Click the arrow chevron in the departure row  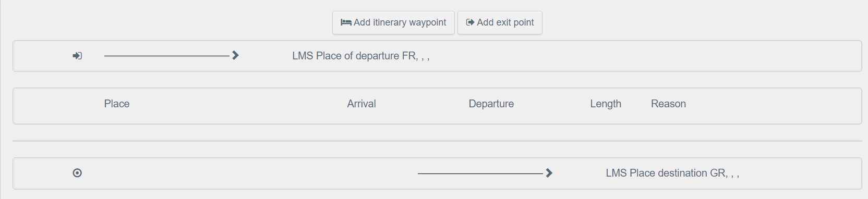point(235,55)
